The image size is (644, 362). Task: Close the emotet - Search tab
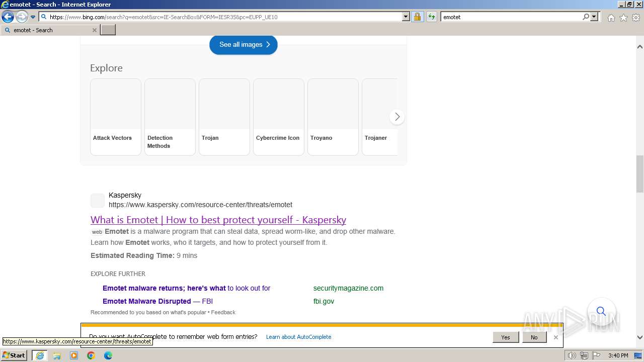[x=94, y=30]
